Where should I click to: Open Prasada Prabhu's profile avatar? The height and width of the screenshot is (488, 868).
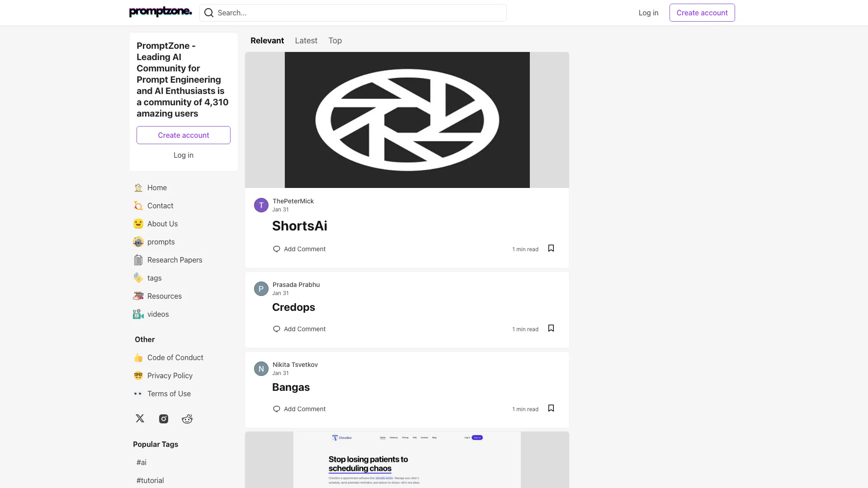261,289
